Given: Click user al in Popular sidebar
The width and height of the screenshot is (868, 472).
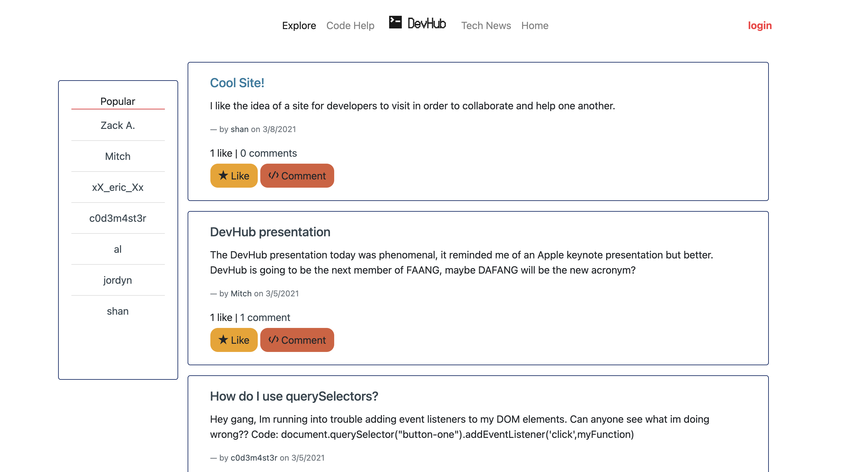Looking at the screenshot, I should (x=118, y=250).
